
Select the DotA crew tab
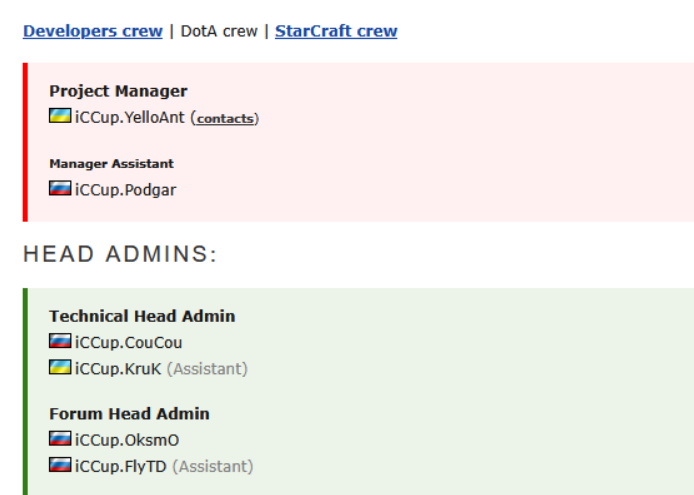tap(219, 31)
